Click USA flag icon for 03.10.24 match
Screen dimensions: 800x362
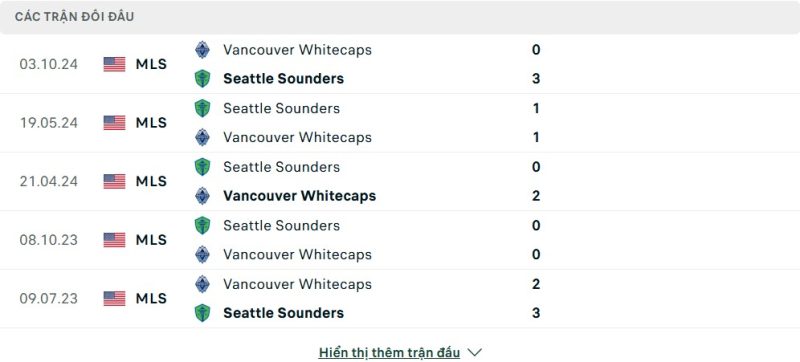pyautogui.click(x=114, y=64)
